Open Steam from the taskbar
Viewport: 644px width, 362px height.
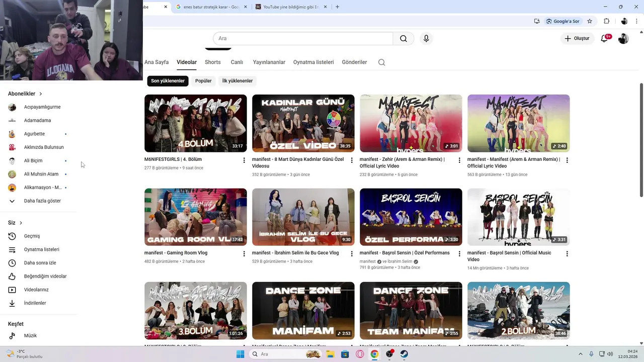click(x=404, y=354)
